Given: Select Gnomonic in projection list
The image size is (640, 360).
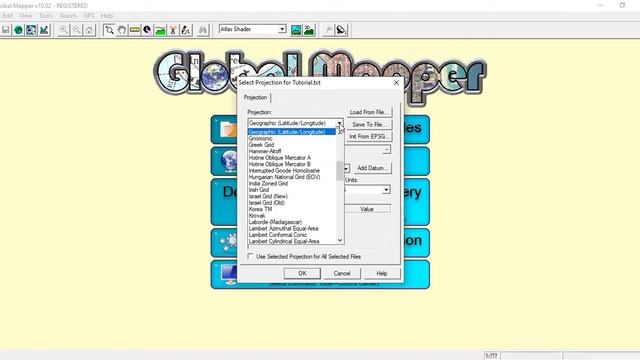Looking at the screenshot, I should pos(292,138).
